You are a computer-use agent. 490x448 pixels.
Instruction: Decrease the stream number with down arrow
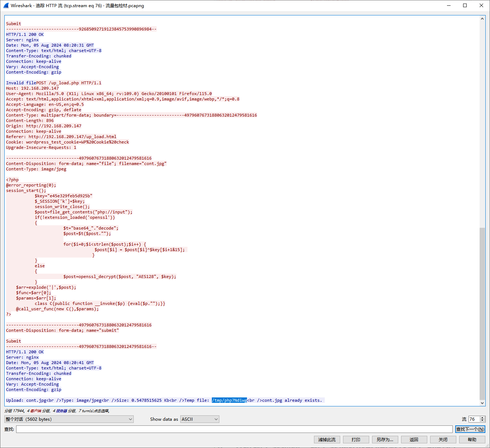(x=482, y=421)
